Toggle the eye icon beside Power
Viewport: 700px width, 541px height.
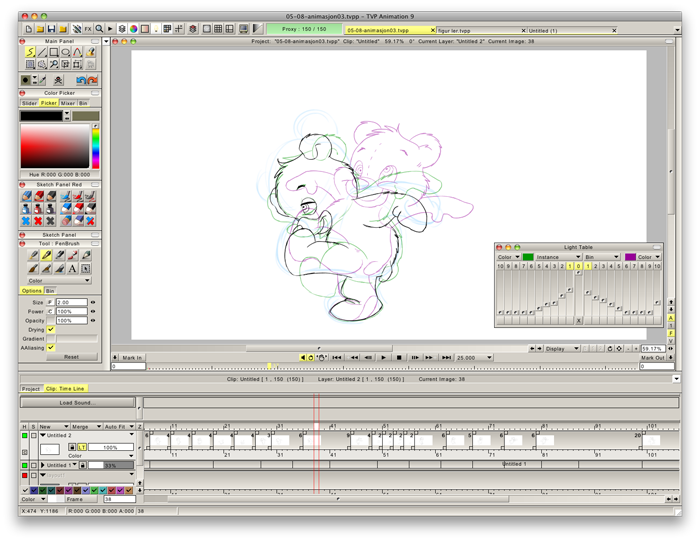click(93, 311)
